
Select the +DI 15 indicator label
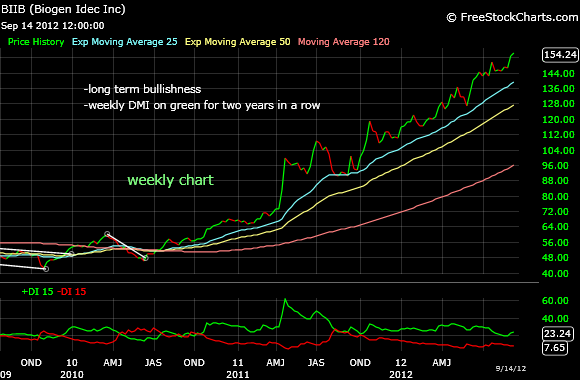point(37,292)
